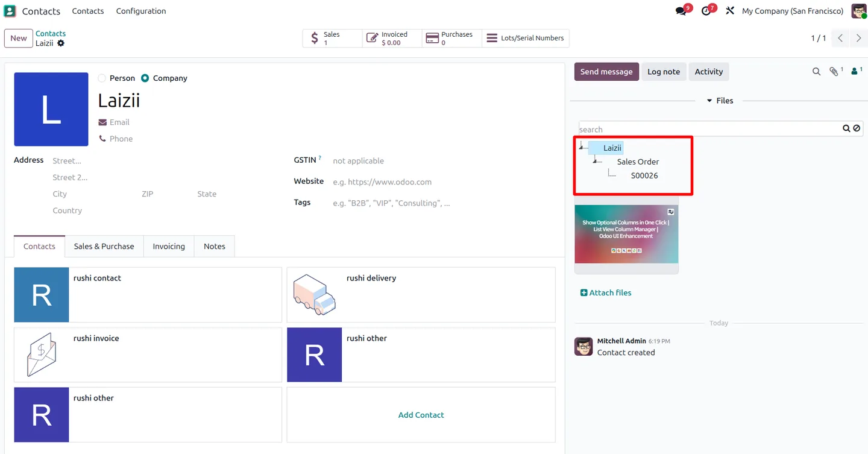This screenshot has width=868, height=454.
Task: Click the Attach files link
Action: 606,293
